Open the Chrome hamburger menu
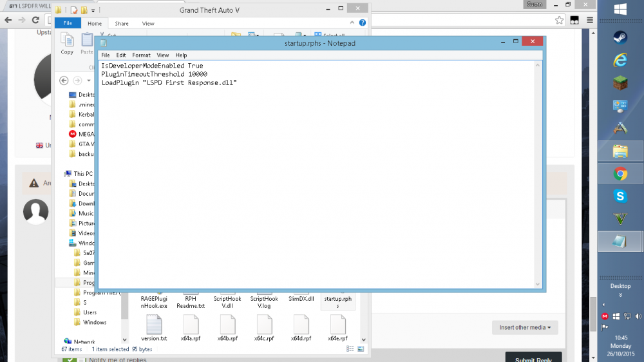Screen dimensions: 644x362 coord(590,20)
